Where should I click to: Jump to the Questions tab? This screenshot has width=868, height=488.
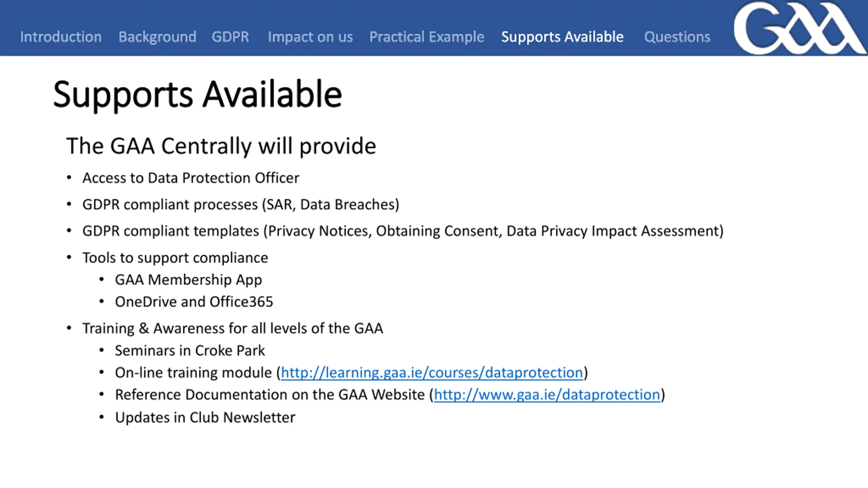click(x=677, y=37)
